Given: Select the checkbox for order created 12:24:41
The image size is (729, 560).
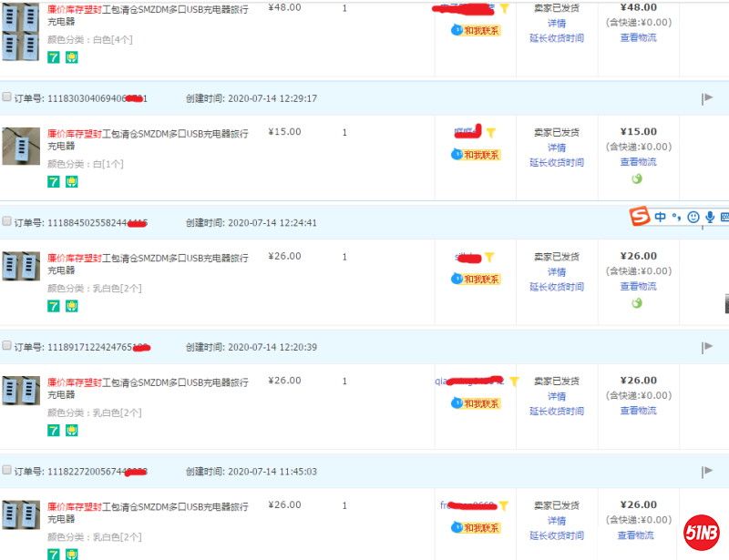Looking at the screenshot, I should [x=7, y=222].
